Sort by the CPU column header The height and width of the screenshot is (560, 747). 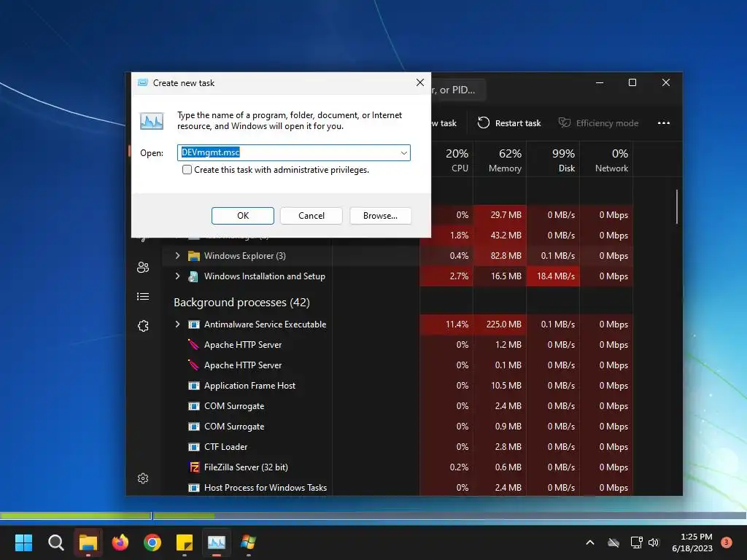point(446,160)
